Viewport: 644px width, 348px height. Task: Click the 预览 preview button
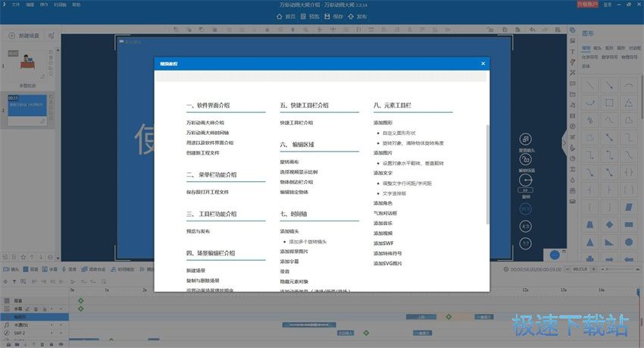click(x=310, y=17)
